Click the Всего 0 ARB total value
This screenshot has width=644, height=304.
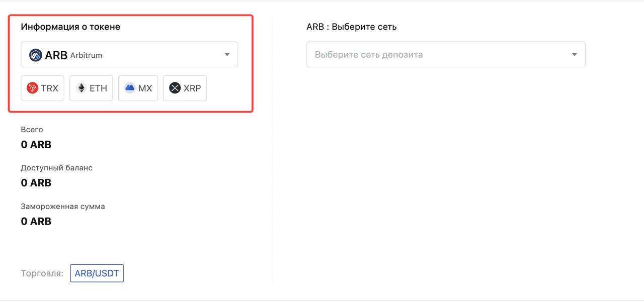(x=36, y=145)
